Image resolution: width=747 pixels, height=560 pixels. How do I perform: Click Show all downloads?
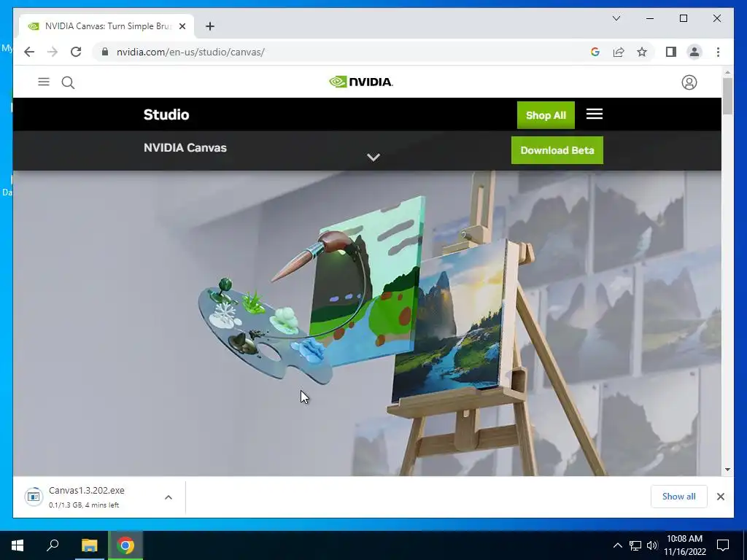pos(678,497)
